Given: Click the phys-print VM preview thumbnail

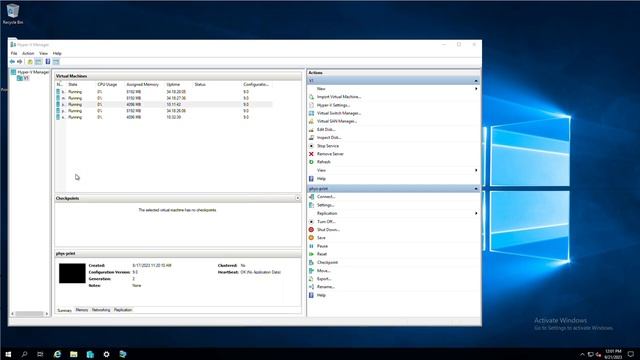Looking at the screenshot, I should (x=72, y=273).
